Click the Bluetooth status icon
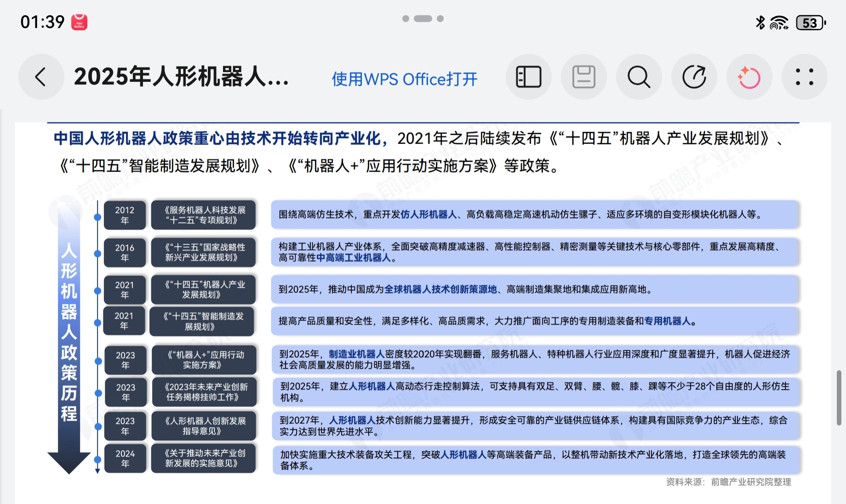 tap(760, 23)
